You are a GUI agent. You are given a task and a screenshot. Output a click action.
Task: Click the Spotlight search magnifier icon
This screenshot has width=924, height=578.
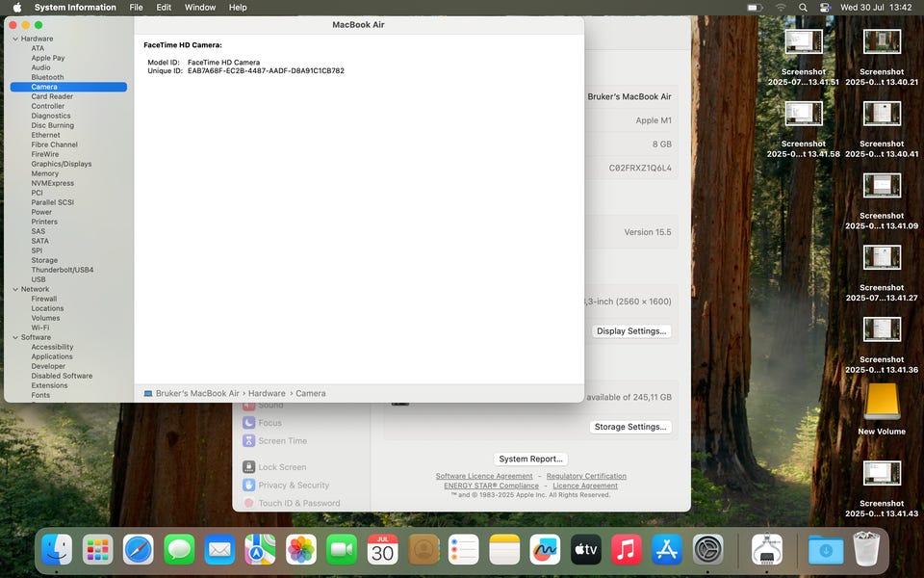(x=803, y=8)
